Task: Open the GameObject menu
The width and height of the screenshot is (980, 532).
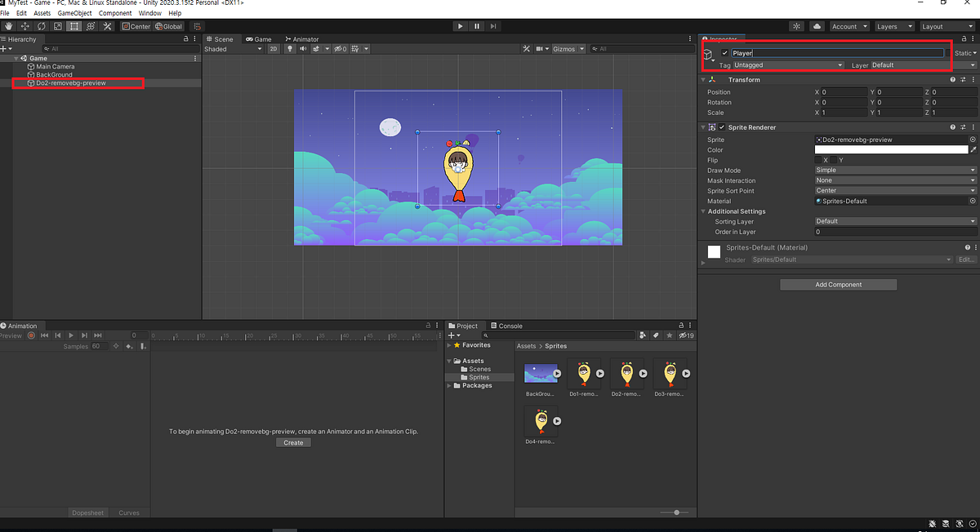Action: tap(74, 12)
